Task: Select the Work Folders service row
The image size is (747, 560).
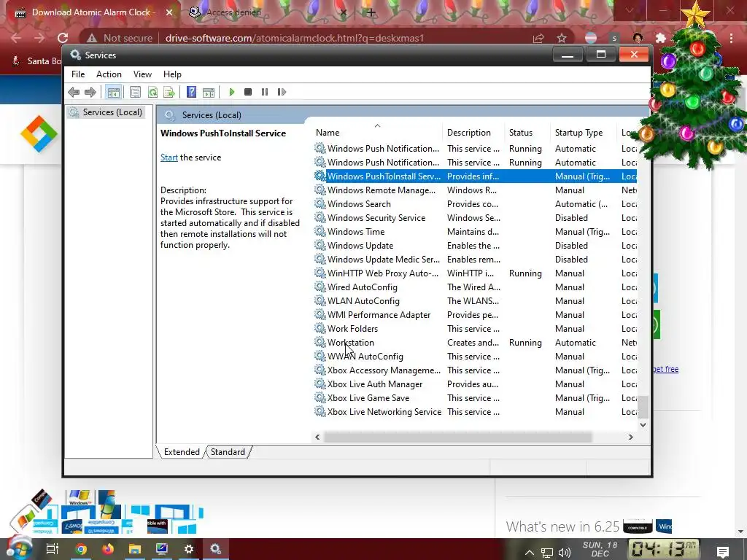Action: (475, 329)
